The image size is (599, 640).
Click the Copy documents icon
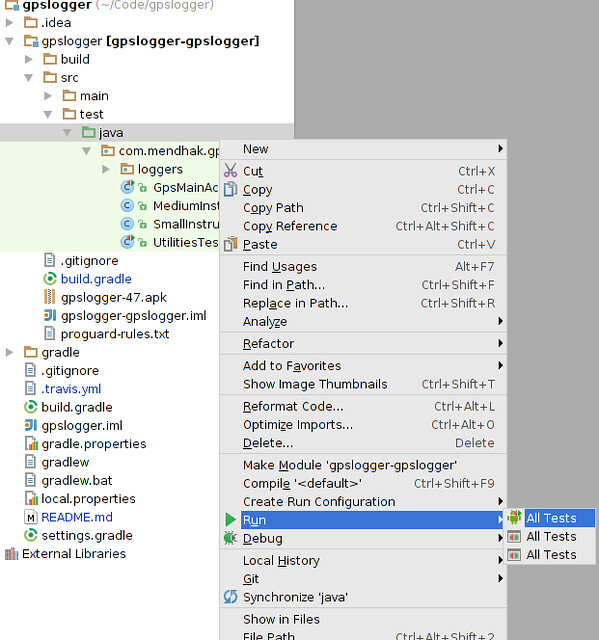click(x=230, y=189)
